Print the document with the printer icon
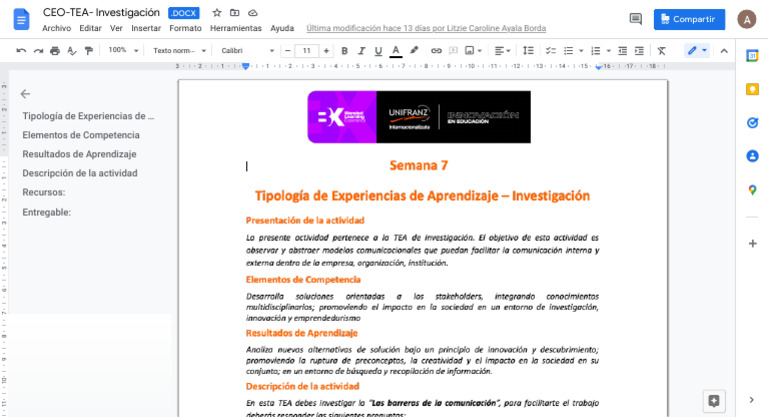The image size is (768, 417). pyautogui.click(x=55, y=50)
